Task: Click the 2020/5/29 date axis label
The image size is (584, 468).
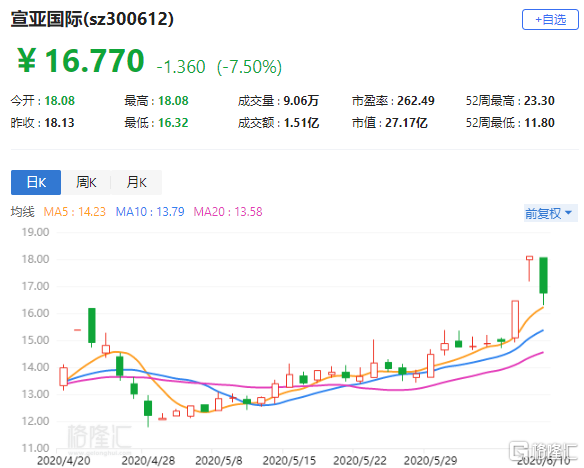Action: pyautogui.click(x=431, y=461)
